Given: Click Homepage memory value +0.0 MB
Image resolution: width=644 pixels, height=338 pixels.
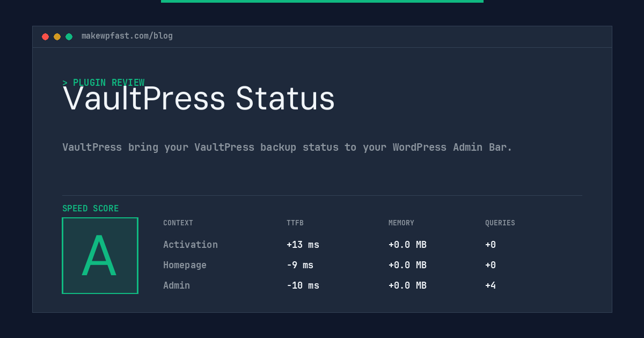Looking at the screenshot, I should point(407,265).
